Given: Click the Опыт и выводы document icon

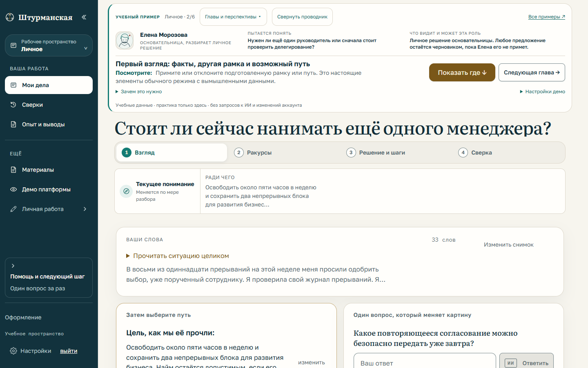Looking at the screenshot, I should point(13,124).
